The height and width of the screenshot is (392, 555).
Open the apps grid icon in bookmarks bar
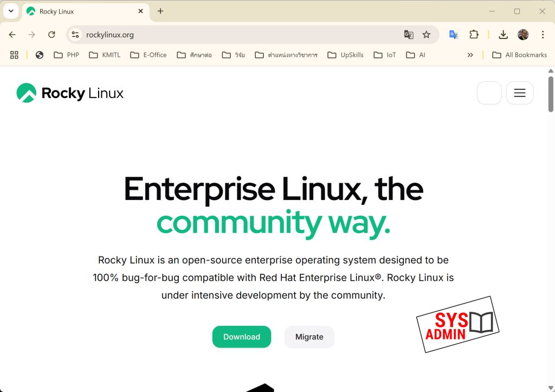point(15,55)
